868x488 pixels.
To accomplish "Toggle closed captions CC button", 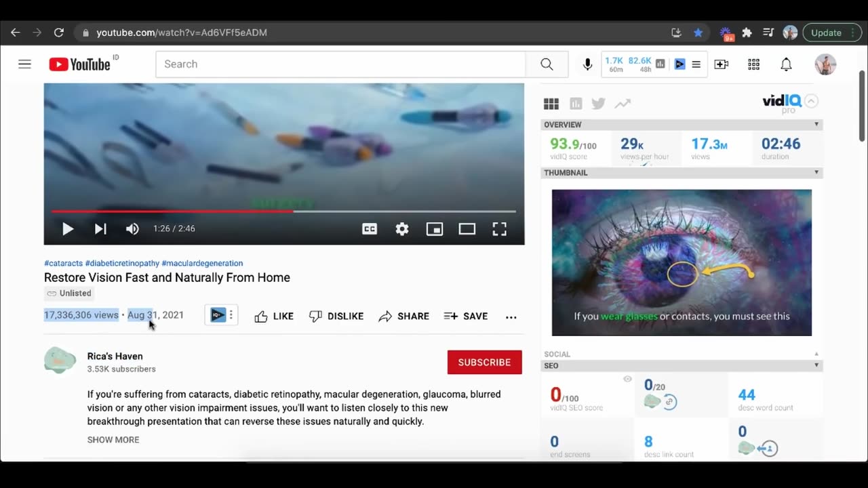I will (x=370, y=229).
